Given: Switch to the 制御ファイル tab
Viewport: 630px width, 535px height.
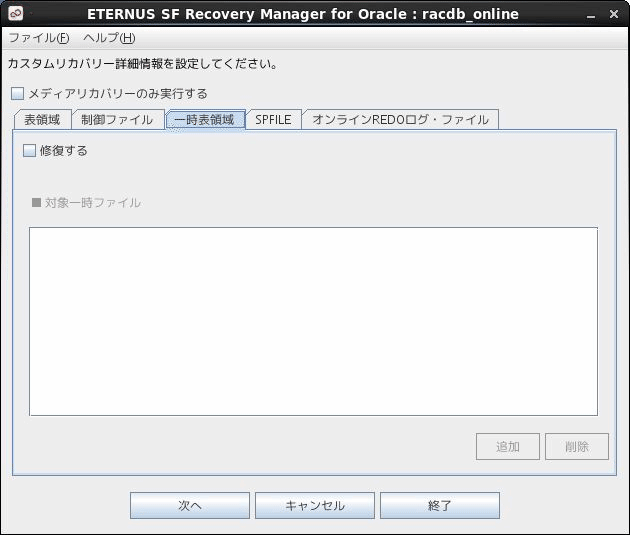Looking at the screenshot, I should pyautogui.click(x=117, y=120).
